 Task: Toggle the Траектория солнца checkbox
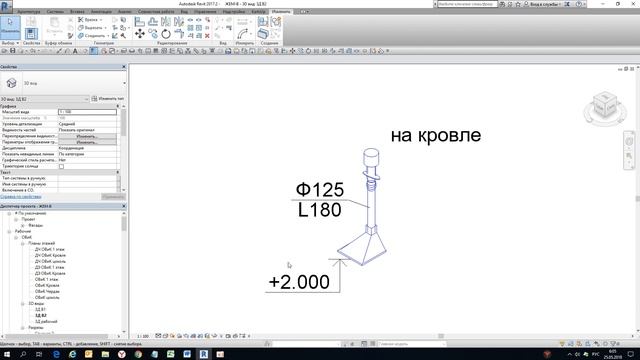[61, 167]
